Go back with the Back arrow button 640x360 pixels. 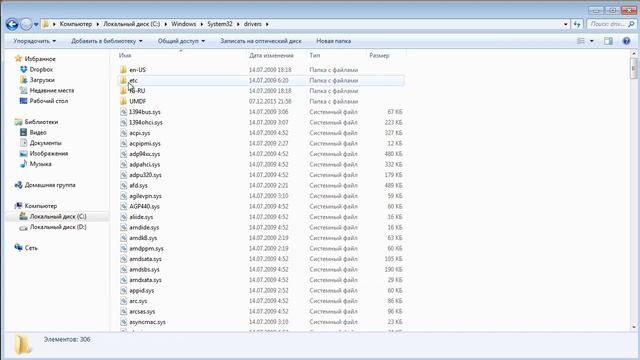click(x=12, y=24)
